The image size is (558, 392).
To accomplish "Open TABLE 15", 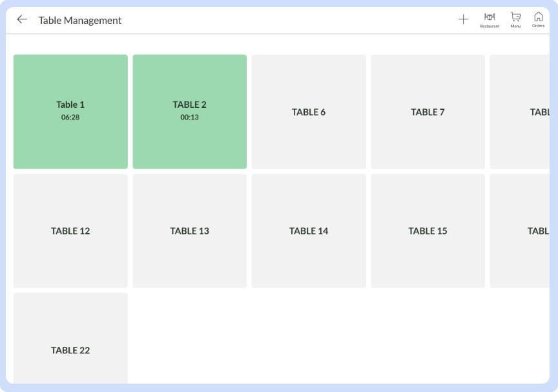I will pyautogui.click(x=427, y=231).
